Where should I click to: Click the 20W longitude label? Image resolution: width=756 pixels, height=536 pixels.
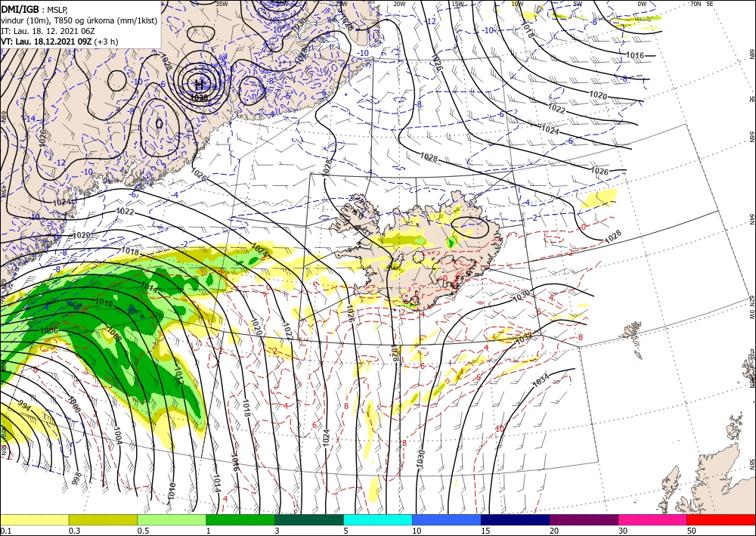click(399, 3)
